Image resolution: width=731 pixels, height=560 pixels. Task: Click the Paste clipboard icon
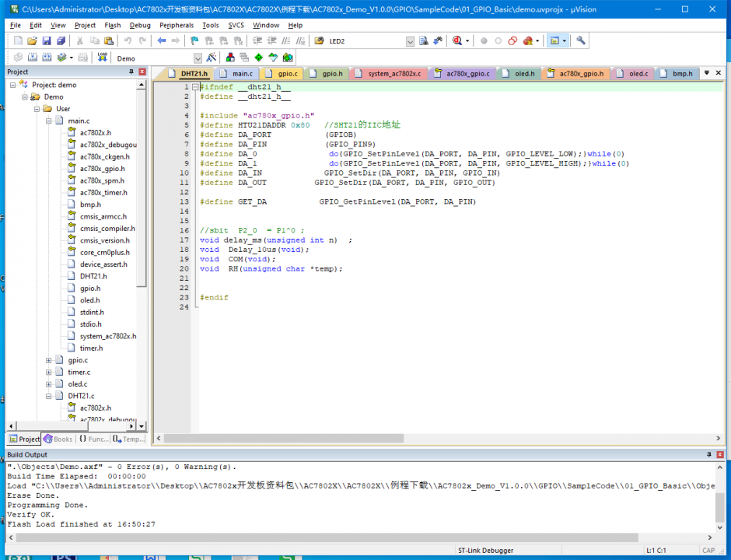109,41
